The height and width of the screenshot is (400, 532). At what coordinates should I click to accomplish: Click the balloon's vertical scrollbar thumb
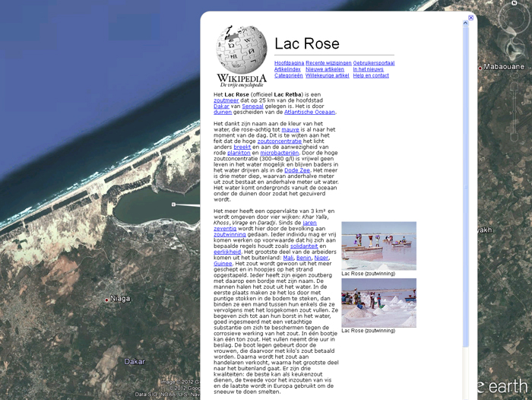click(x=465, y=187)
